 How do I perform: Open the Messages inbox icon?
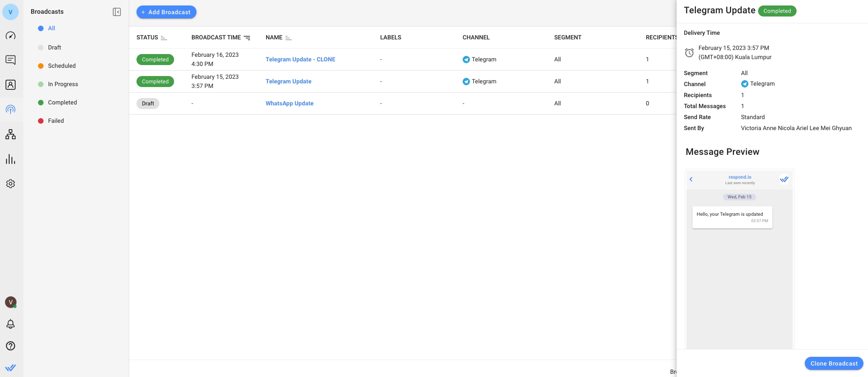(x=11, y=60)
